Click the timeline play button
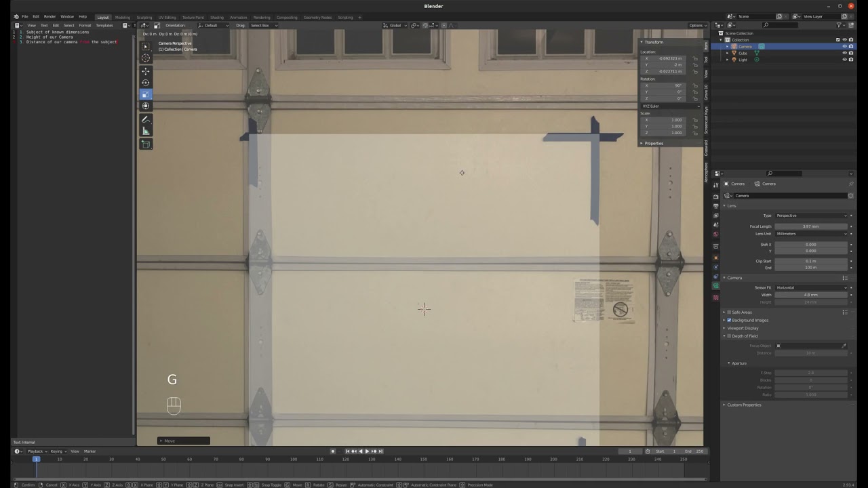Image resolution: width=868 pixels, height=488 pixels. coord(367,451)
